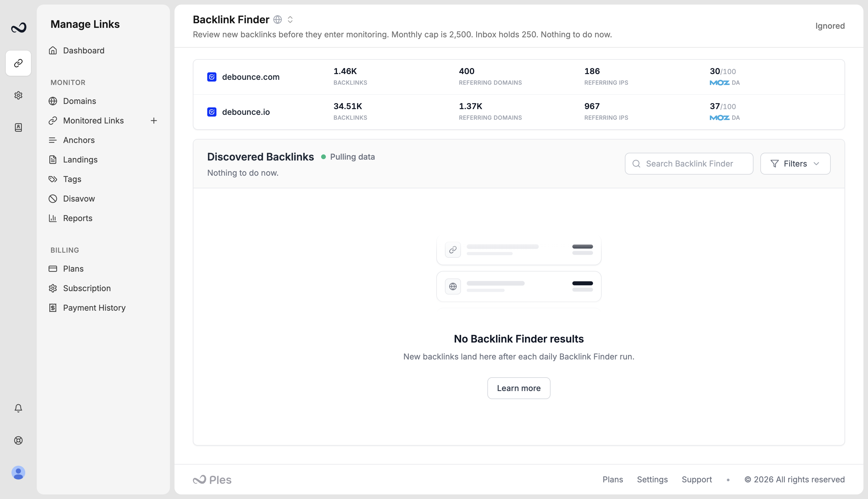The height and width of the screenshot is (499, 868).
Task: Click the 34.51K backlinks value
Action: 348,106
